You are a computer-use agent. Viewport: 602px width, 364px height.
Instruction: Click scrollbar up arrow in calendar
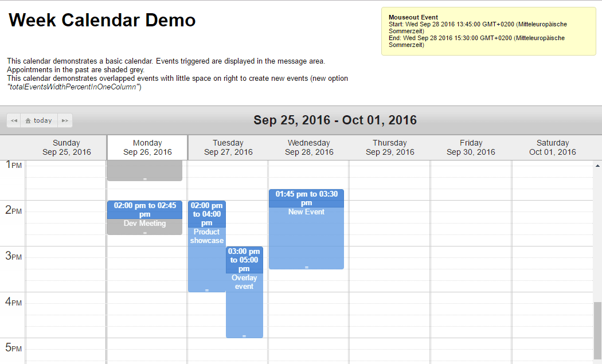597,165
